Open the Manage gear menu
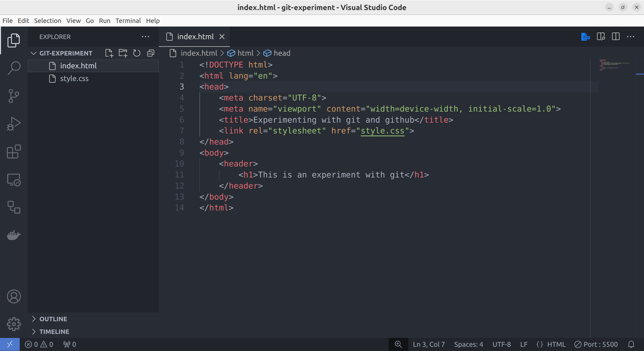This screenshot has height=351, width=644. click(x=14, y=324)
